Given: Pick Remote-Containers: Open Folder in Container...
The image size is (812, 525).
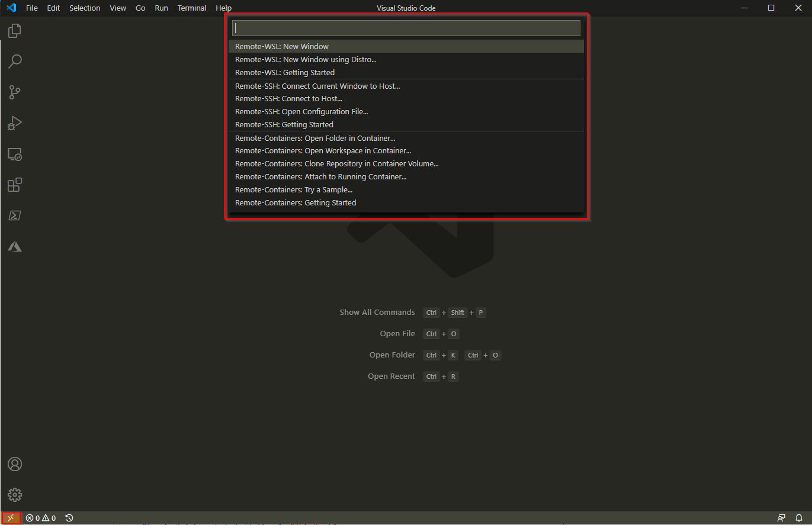Looking at the screenshot, I should tap(406, 138).
